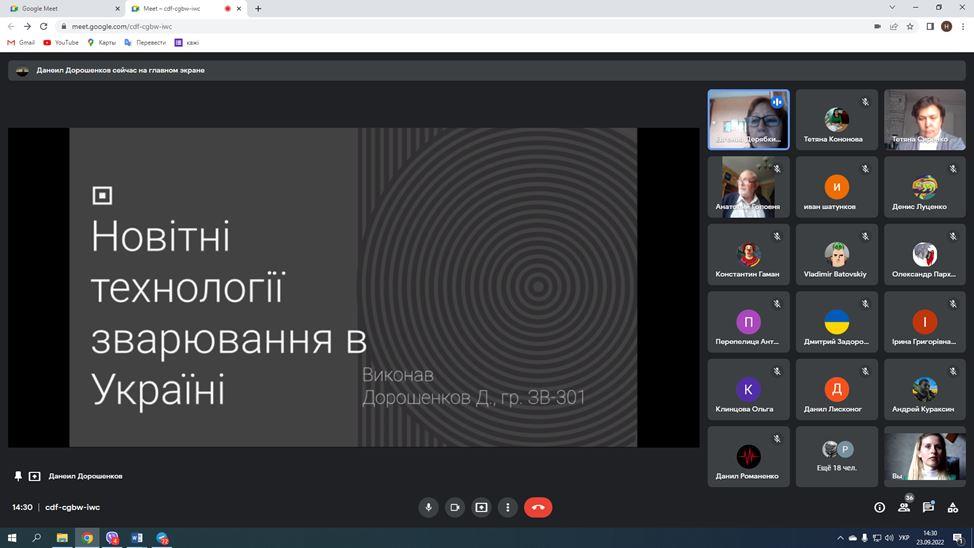The height and width of the screenshot is (548, 974).
Task: Click the browser Forward arrow
Action: click(27, 26)
